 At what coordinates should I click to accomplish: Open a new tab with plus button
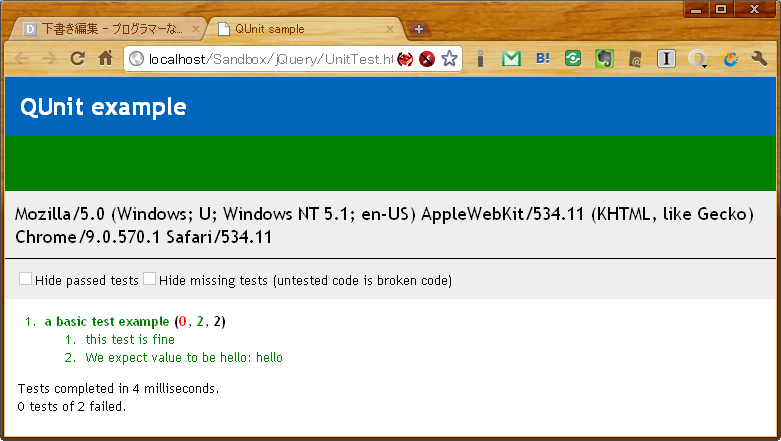(x=418, y=29)
